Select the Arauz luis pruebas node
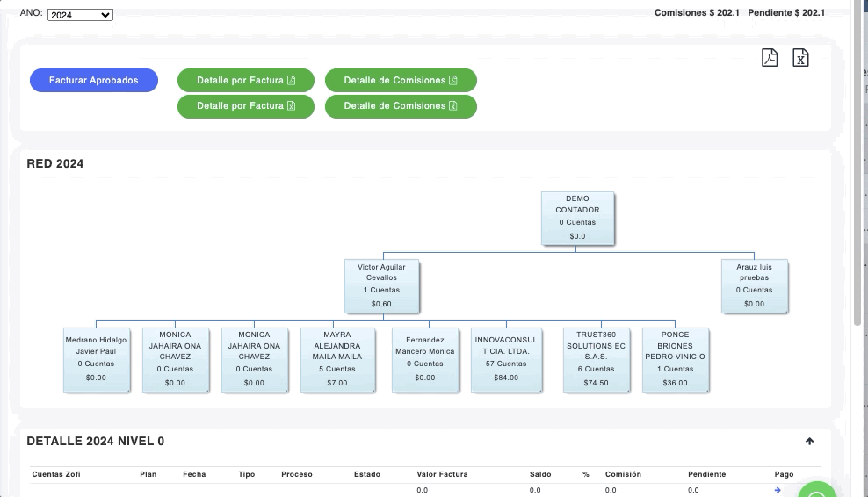This screenshot has height=497, width=868. click(754, 285)
